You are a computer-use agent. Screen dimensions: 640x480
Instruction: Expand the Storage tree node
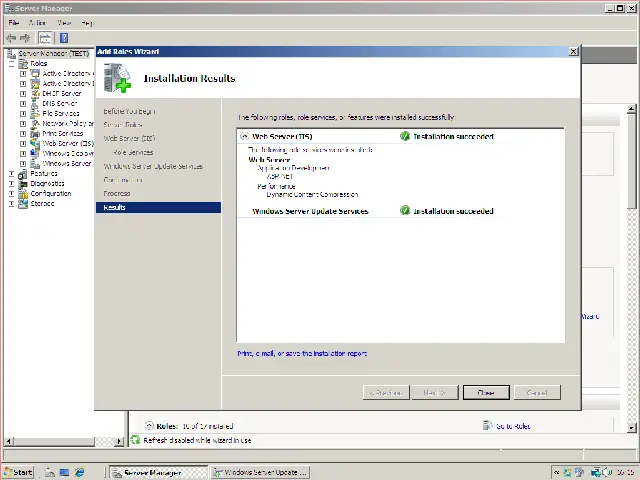click(11, 203)
